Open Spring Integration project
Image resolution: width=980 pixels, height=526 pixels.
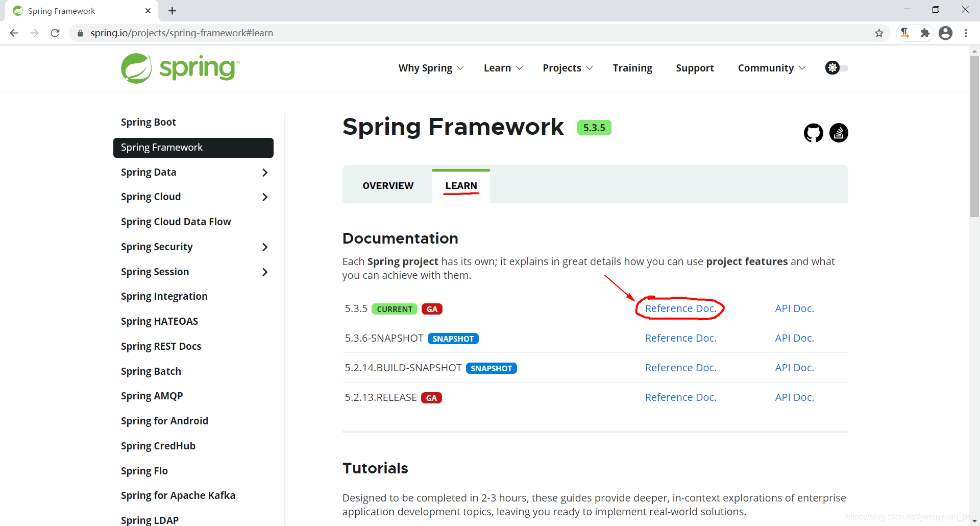tap(164, 296)
